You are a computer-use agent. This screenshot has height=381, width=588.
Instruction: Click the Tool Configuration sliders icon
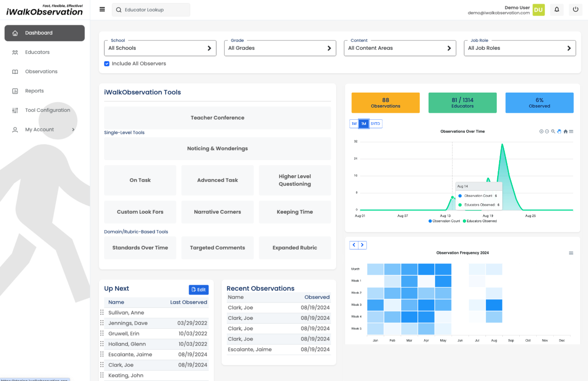click(x=15, y=110)
